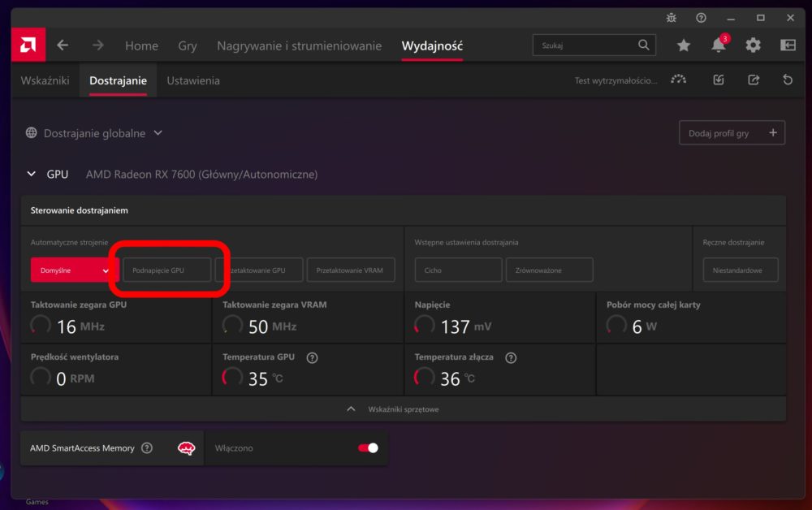Open notifications bell icon
This screenshot has height=510, width=812.
click(x=719, y=45)
